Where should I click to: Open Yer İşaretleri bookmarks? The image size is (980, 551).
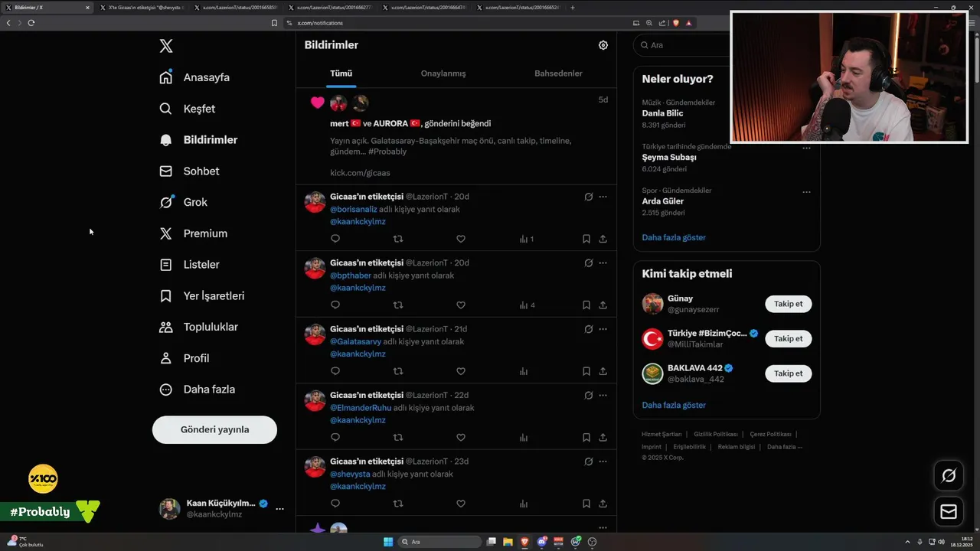pos(201,295)
